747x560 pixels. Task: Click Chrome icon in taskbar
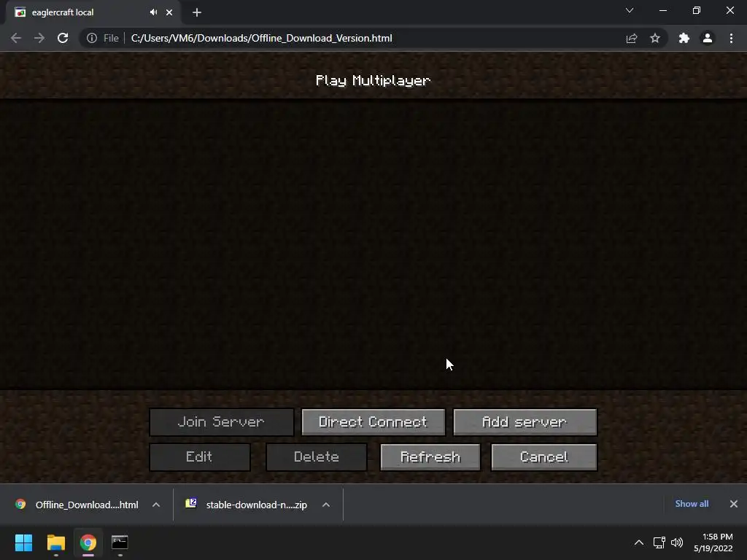(88, 542)
